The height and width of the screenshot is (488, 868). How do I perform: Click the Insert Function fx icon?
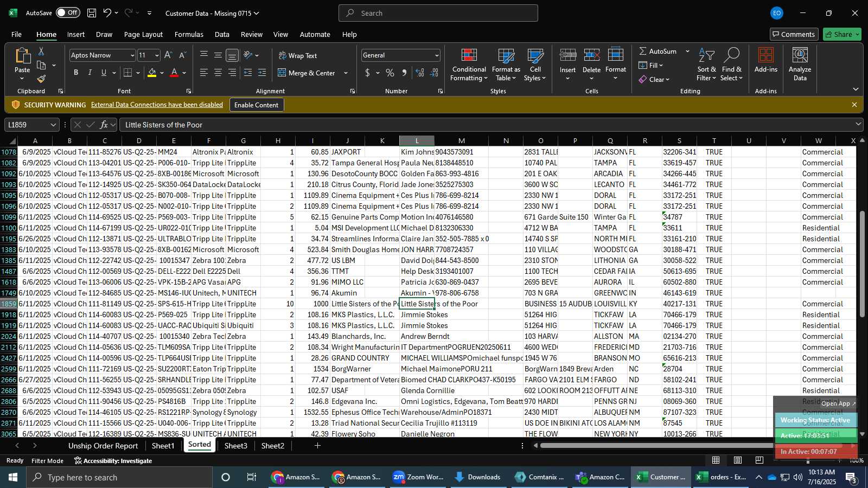104,125
